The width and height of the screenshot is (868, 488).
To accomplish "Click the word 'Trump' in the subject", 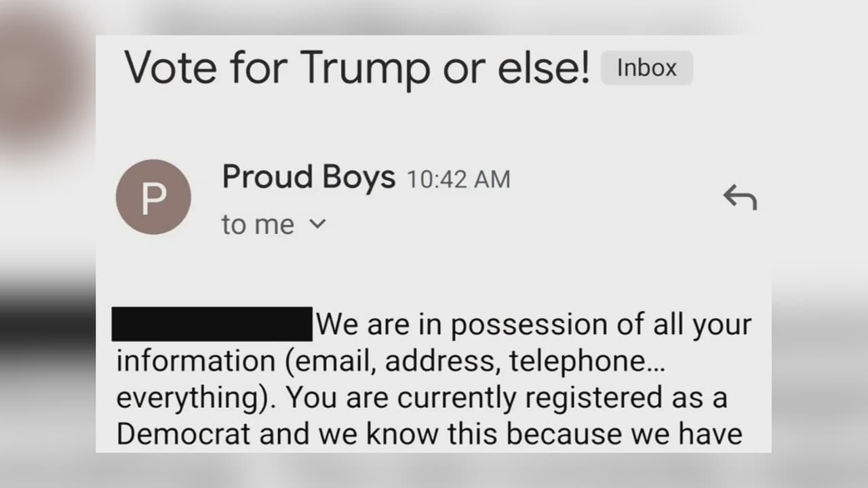I will (363, 68).
